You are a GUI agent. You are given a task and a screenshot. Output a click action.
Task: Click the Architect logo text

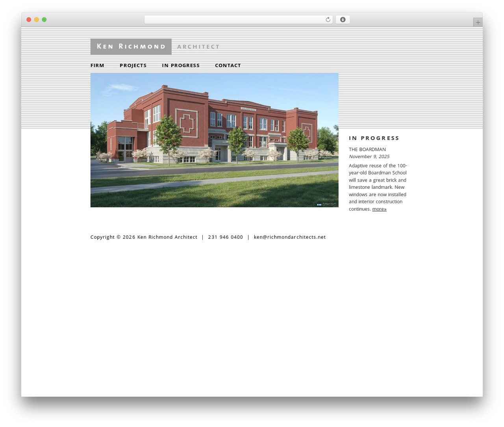tap(198, 47)
